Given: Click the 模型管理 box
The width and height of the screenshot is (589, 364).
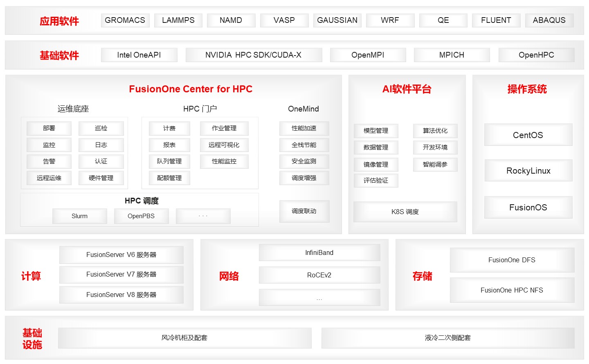Looking at the screenshot, I should tap(376, 131).
